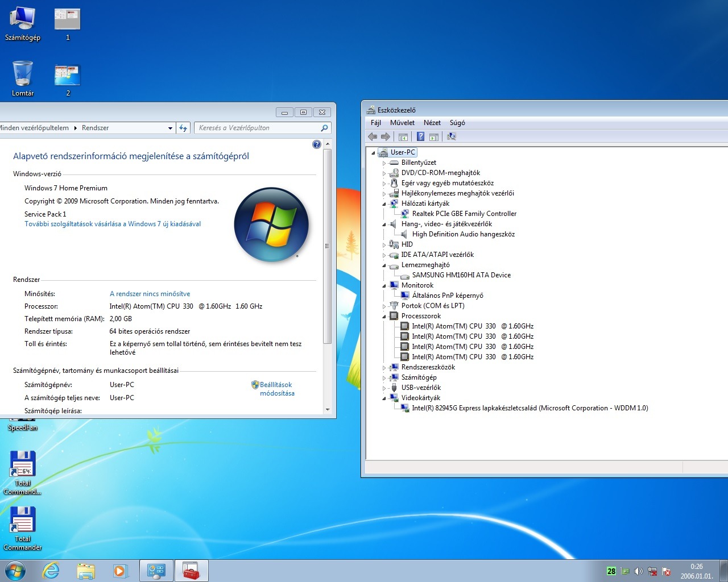Select the desktop image file named 2
The width and height of the screenshot is (728, 582).
pos(68,80)
